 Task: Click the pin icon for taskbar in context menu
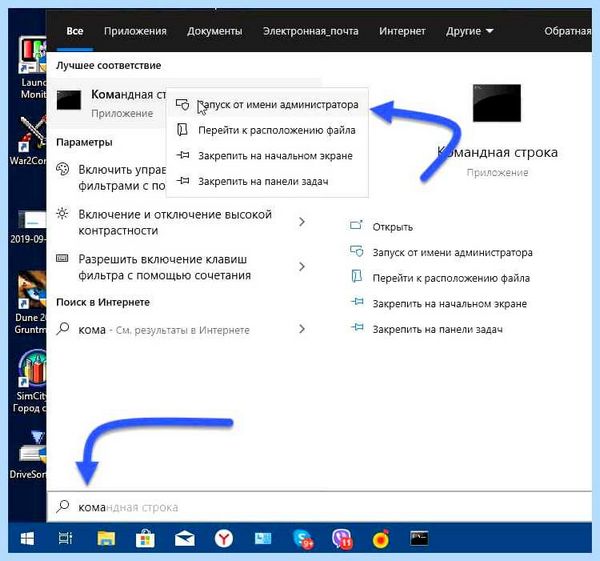183,180
